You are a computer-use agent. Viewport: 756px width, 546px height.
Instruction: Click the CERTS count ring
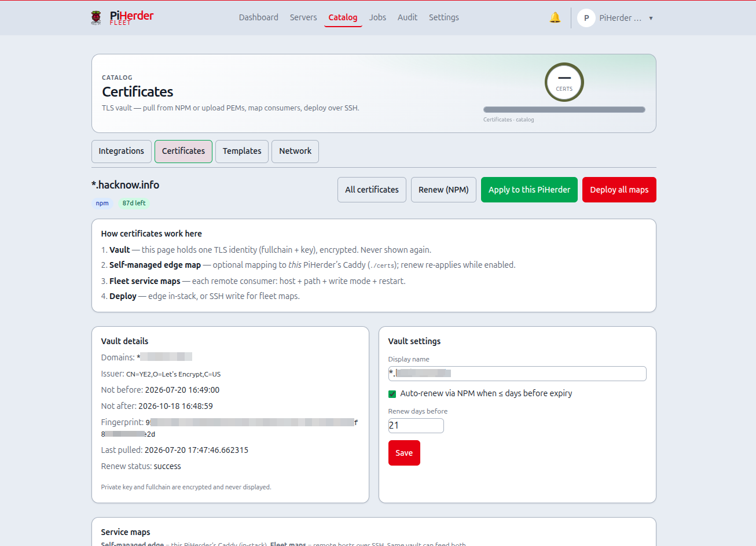(x=564, y=82)
